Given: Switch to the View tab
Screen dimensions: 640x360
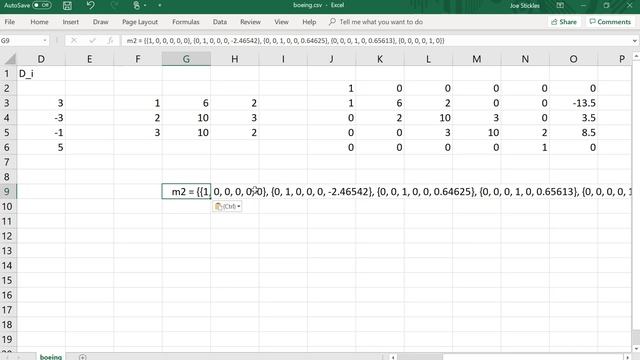Looking at the screenshot, I should coord(281,22).
